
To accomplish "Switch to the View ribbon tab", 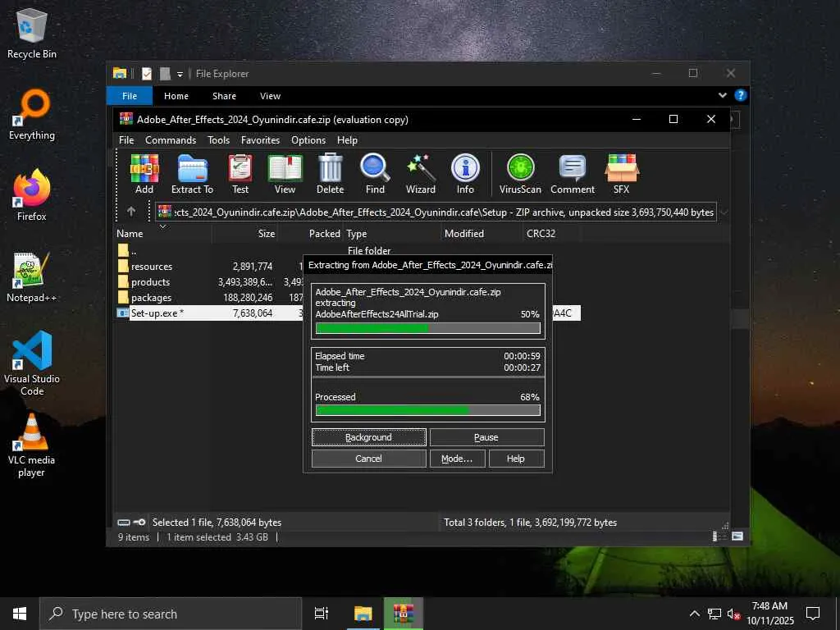I will click(270, 96).
